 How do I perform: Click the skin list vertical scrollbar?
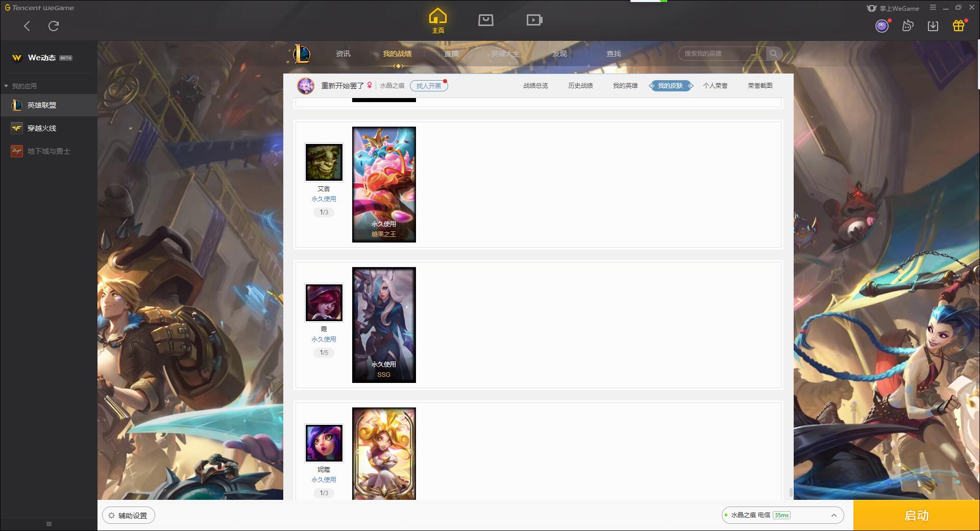tap(791, 492)
